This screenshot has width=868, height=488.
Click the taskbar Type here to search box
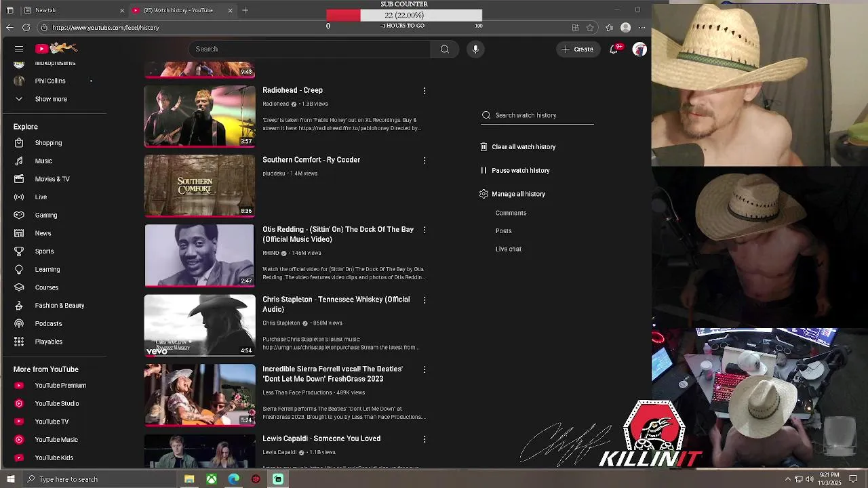click(x=99, y=479)
